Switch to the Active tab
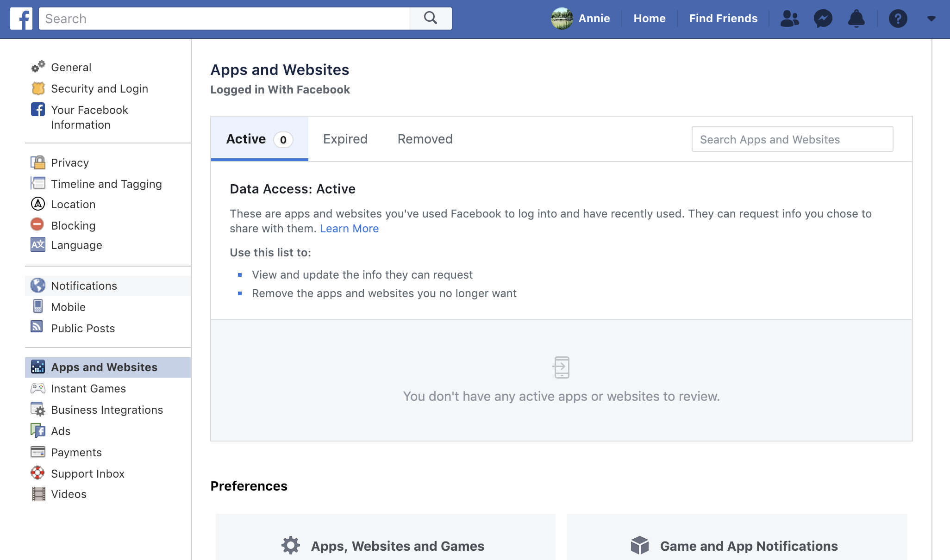The width and height of the screenshot is (950, 560). click(x=260, y=139)
